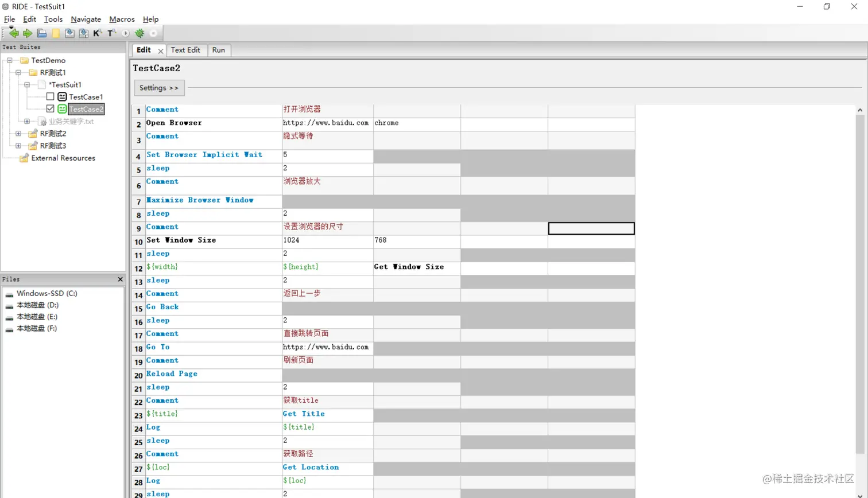This screenshot has width=868, height=498.
Task: Expand the 业务关键字.txt tree node
Action: click(x=27, y=122)
